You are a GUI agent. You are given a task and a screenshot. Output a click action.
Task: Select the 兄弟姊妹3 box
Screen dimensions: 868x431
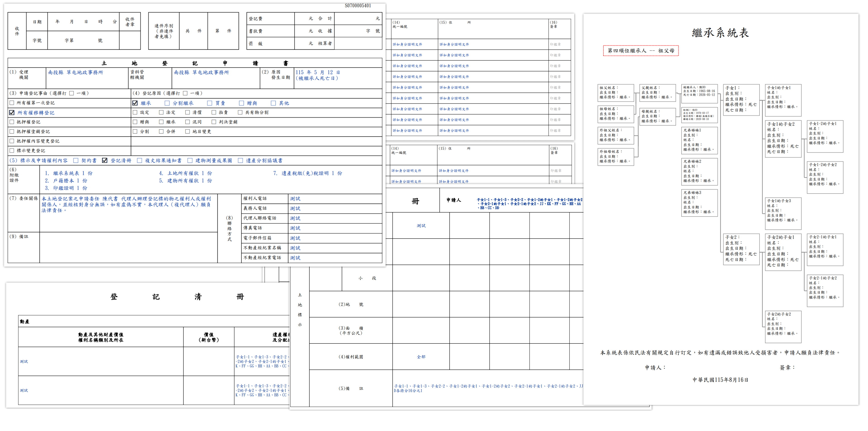pyautogui.click(x=700, y=203)
